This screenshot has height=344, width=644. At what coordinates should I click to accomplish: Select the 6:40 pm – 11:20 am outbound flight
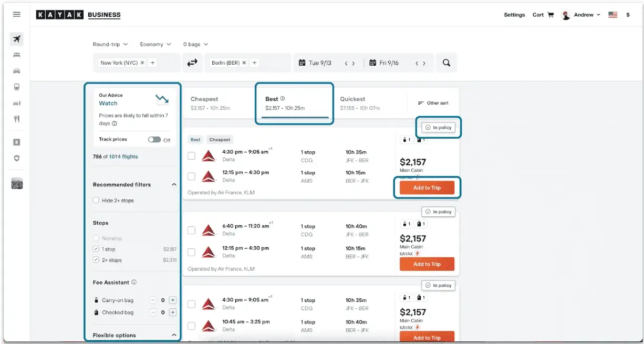(192, 230)
